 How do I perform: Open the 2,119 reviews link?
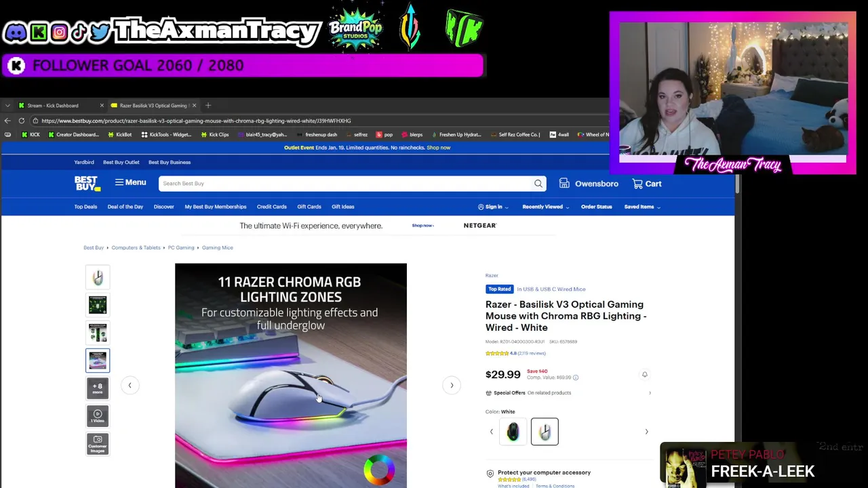coord(532,353)
